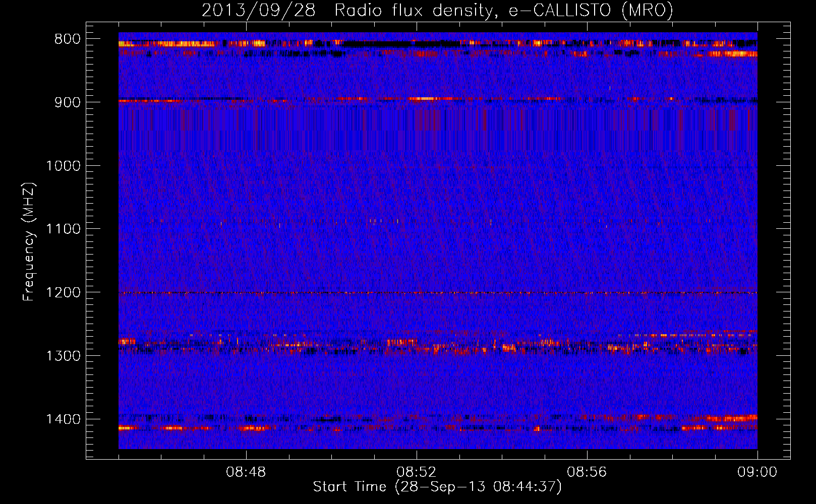Click the plot title "2013/09/28 Radio flux density, e-CALLISTO (MRO)"
The width and height of the screenshot is (816, 504).
click(437, 10)
